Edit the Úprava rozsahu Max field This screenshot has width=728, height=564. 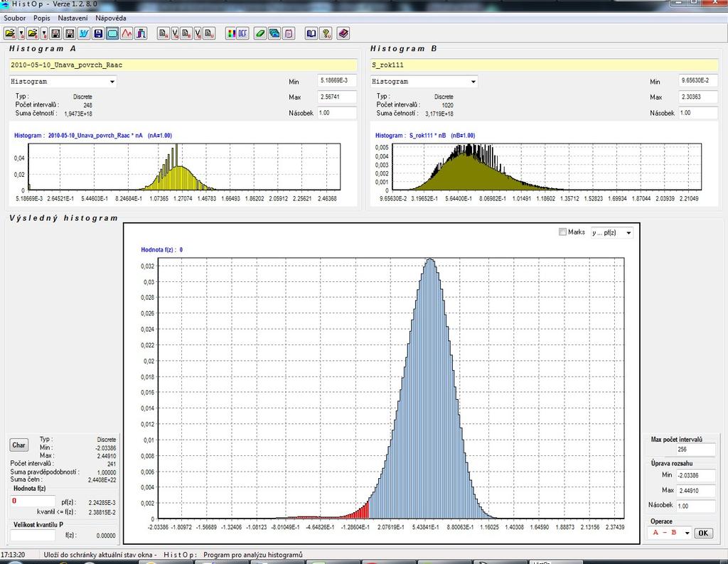695,491
